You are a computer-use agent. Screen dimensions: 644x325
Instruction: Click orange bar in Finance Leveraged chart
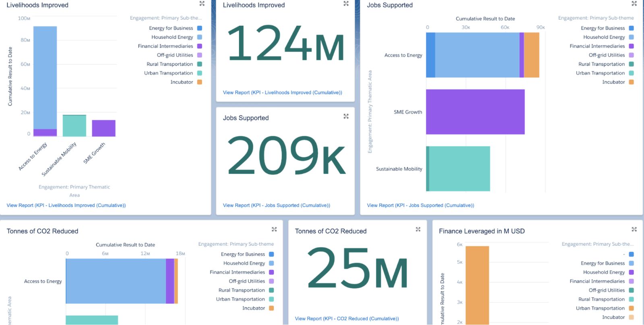pyautogui.click(x=477, y=285)
